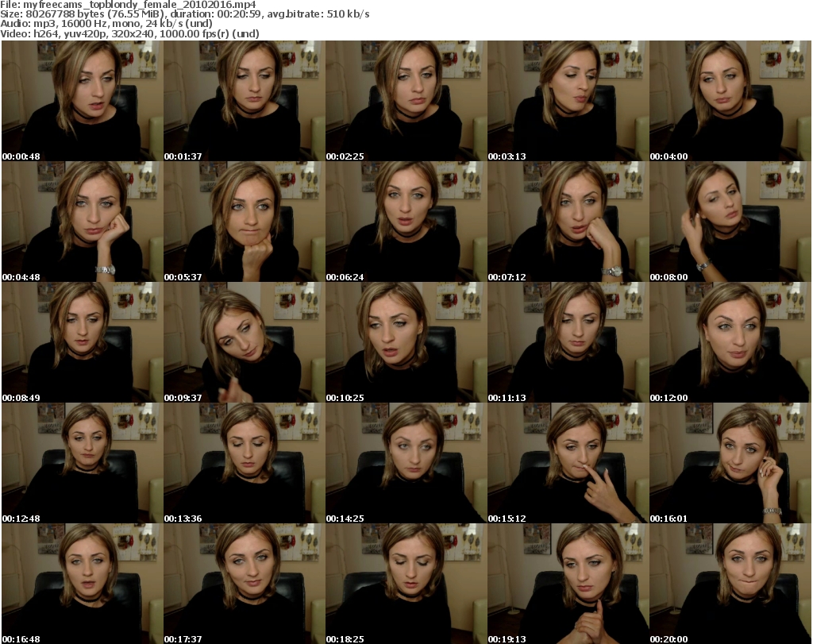Select the thumbnail timestamped 00:16:01

tap(730, 463)
